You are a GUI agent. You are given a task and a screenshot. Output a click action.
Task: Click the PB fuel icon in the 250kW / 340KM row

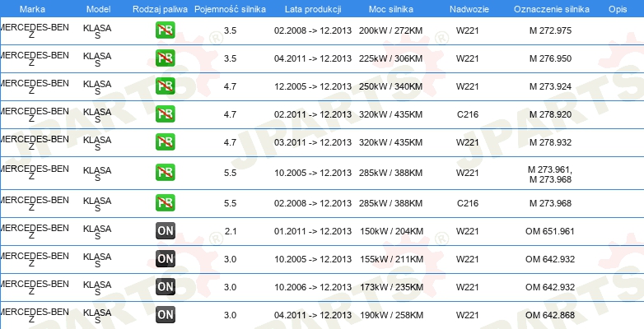(165, 86)
